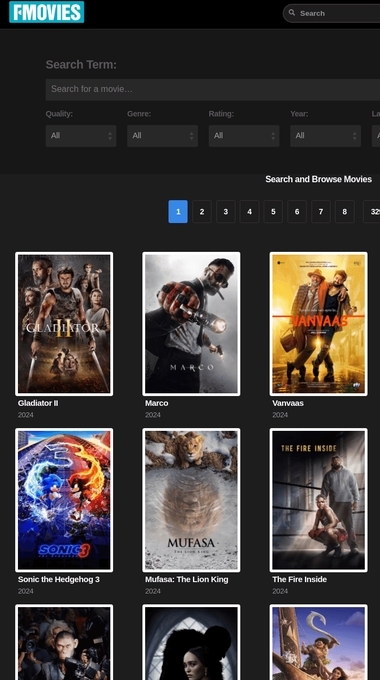Click the 'Rating:' label
This screenshot has height=680, width=380.
pyautogui.click(x=221, y=114)
